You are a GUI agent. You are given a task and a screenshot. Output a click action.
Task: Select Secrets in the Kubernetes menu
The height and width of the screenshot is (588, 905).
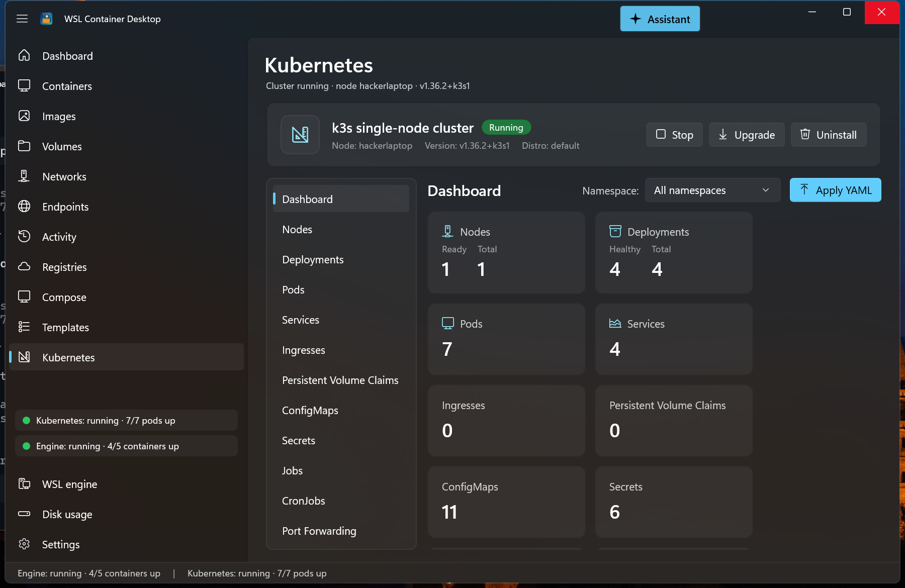tap(341, 440)
